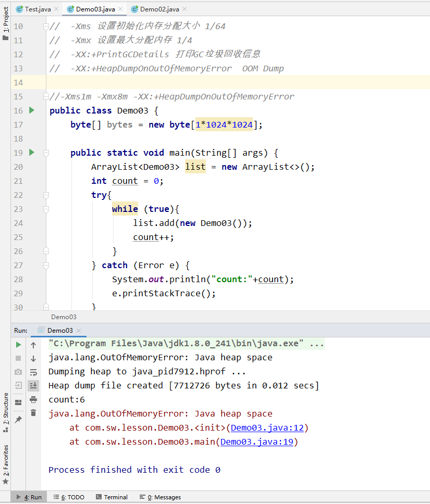Open Terminal tool window
The width and height of the screenshot is (430, 504).
point(112,497)
